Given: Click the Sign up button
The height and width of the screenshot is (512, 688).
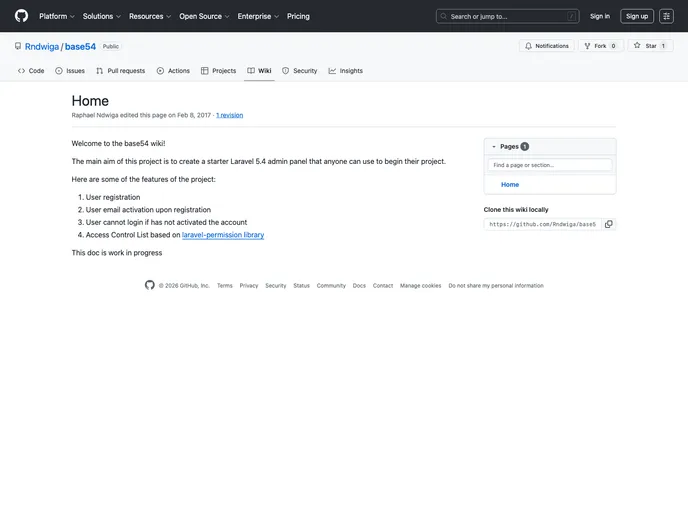Looking at the screenshot, I should point(637,16).
